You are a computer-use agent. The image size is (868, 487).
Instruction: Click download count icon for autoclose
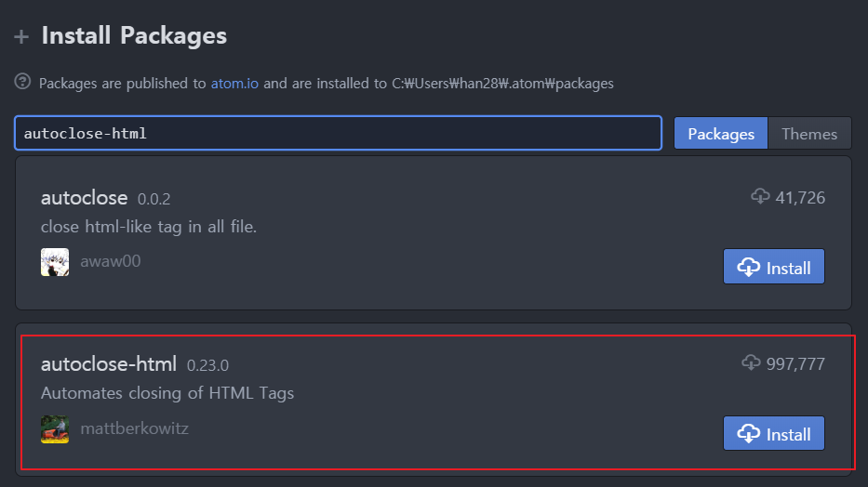click(760, 196)
